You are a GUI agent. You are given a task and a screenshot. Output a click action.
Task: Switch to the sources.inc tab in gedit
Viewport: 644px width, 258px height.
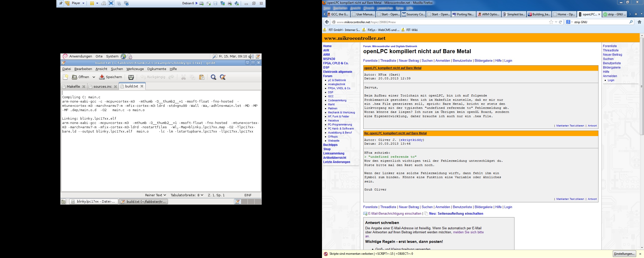coord(102,86)
